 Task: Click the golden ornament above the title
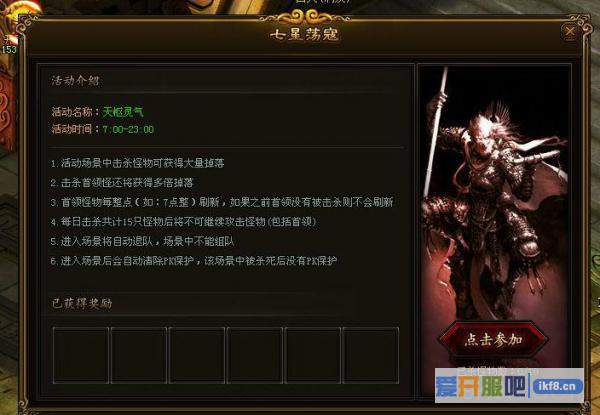[305, 17]
